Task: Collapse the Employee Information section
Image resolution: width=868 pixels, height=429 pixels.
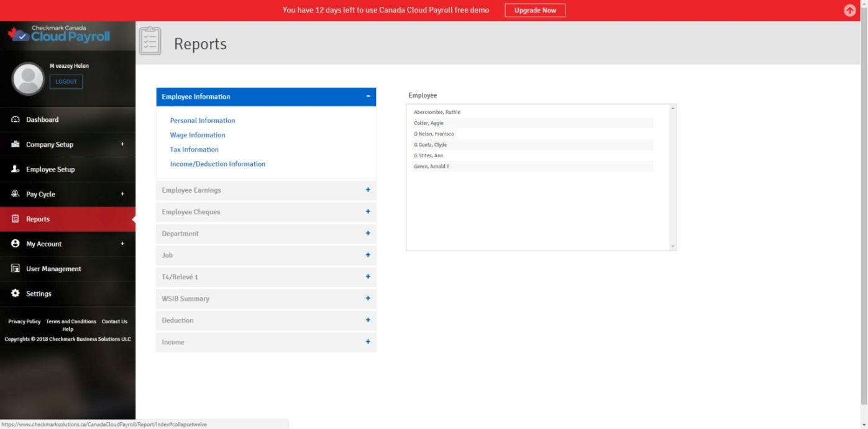Action: tap(368, 96)
